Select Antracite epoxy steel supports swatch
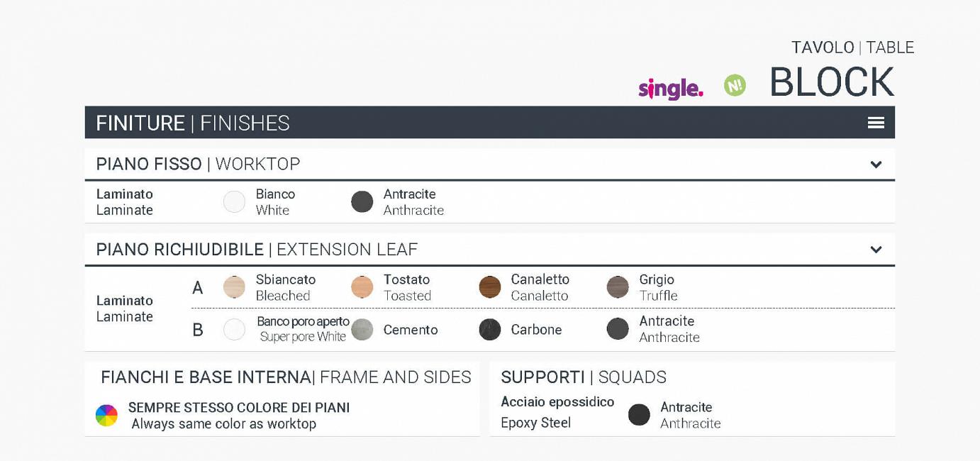Image resolution: width=980 pixels, height=461 pixels. click(x=639, y=415)
